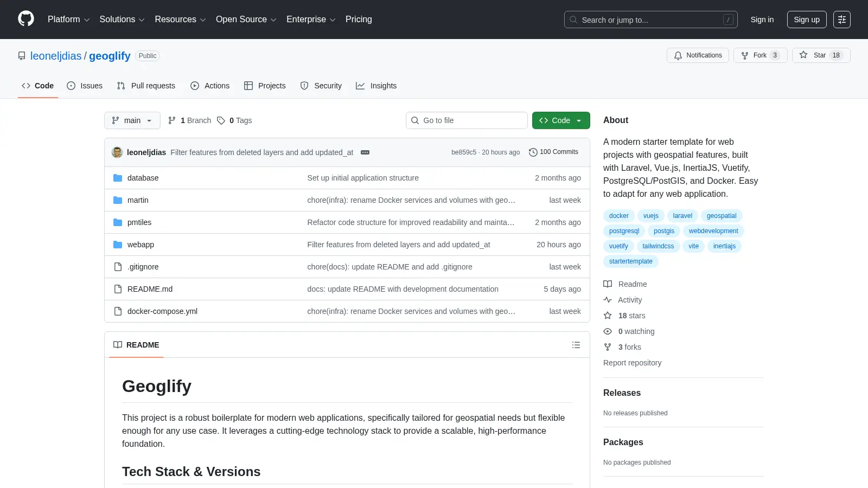Switch to the Issues tab
Screen dimensions: 868x488
[85, 86]
